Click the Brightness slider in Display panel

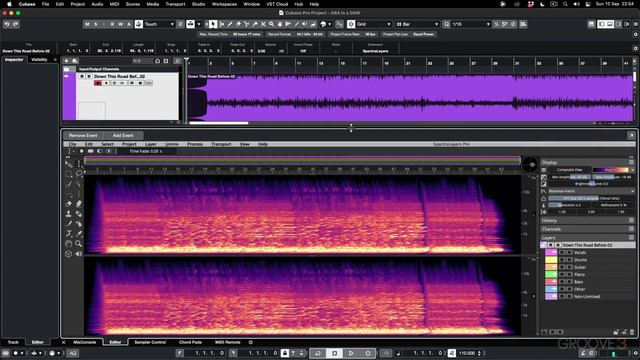pos(591,184)
